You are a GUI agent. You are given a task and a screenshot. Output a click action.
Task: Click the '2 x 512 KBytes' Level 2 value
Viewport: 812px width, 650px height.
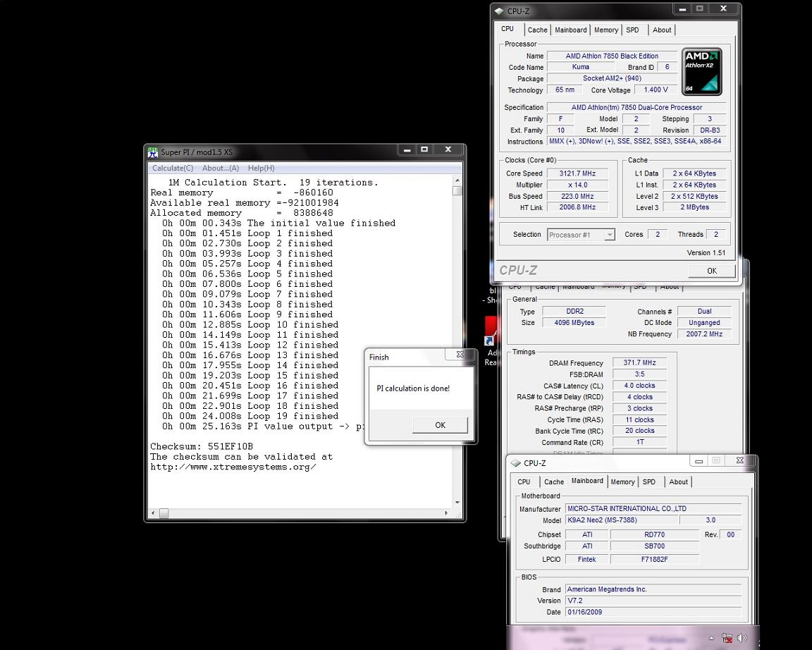(694, 196)
